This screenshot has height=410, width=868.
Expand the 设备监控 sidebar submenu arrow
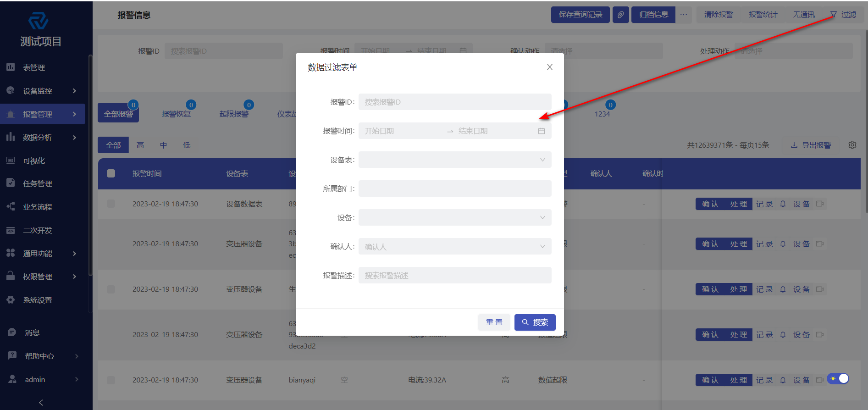click(74, 91)
